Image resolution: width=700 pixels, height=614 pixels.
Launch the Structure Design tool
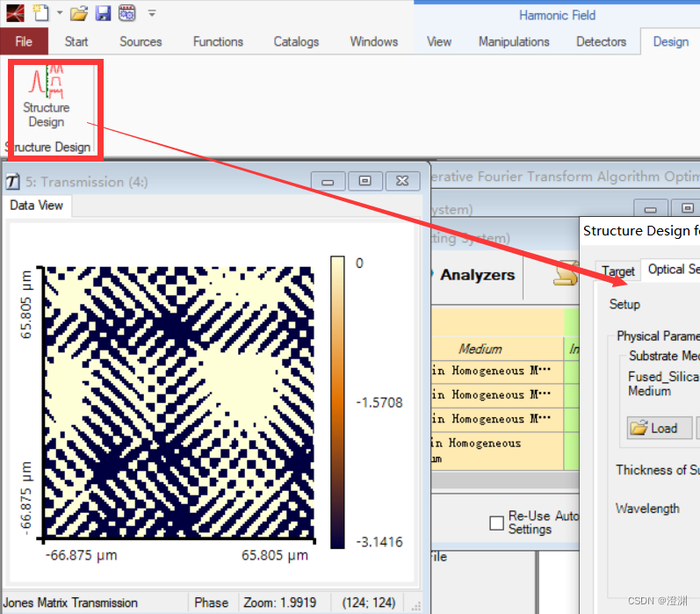47,97
